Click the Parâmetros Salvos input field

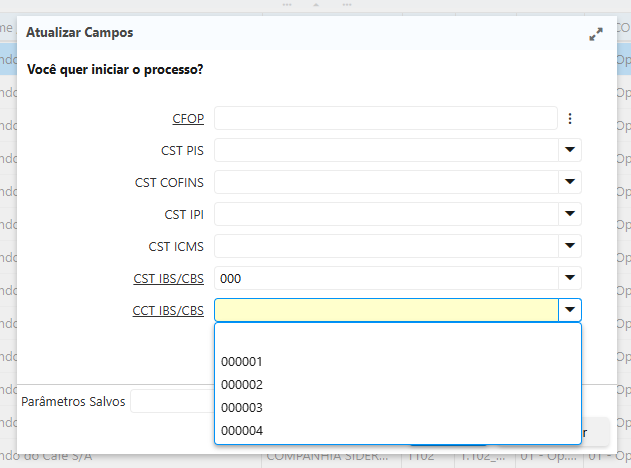[170, 401]
